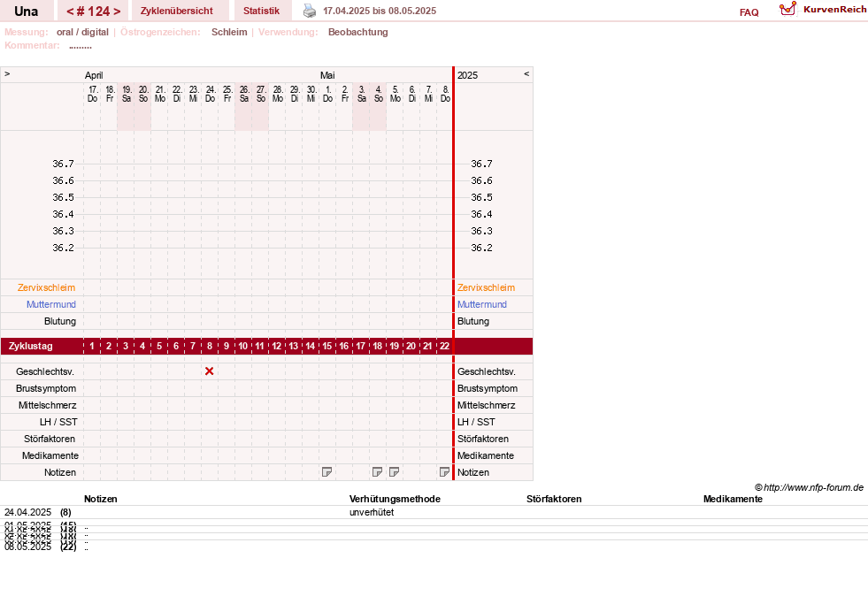Open the Statistik tab

click(261, 11)
